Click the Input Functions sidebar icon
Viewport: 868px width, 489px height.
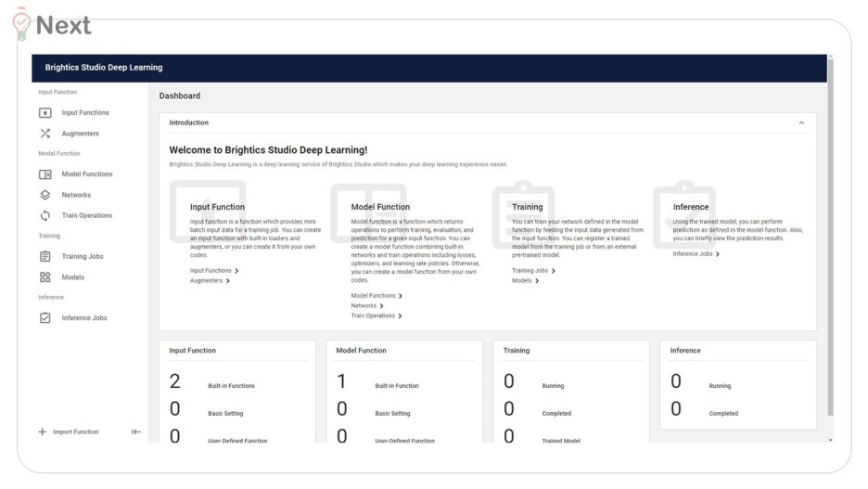(45, 113)
